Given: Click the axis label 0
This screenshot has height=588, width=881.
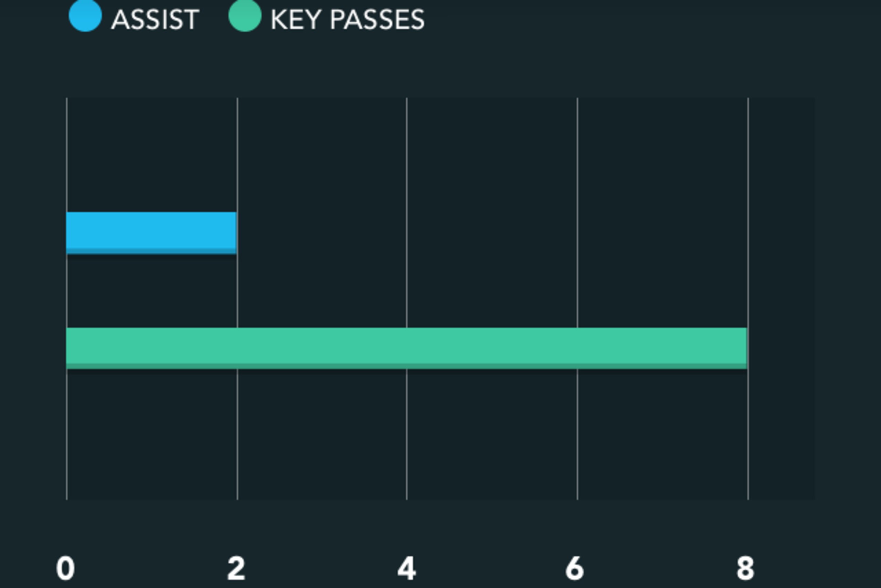Looking at the screenshot, I should coord(66,568).
